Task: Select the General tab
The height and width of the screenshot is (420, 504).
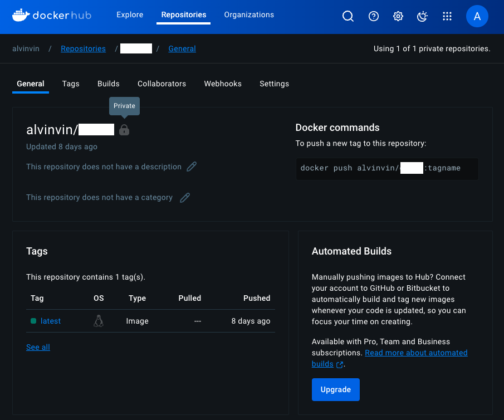Action: pos(31,84)
